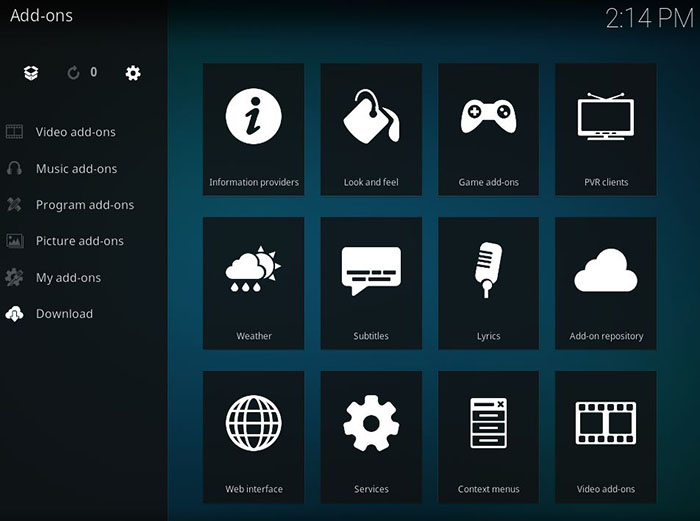Open the Video add-ons filmstrip tile
700x521 pixels.
(x=606, y=437)
